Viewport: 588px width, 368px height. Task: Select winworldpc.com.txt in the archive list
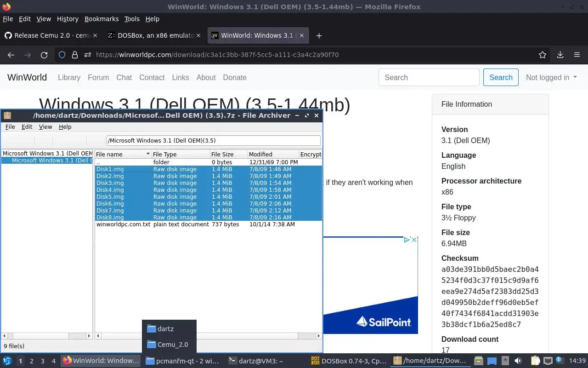(209, 224)
